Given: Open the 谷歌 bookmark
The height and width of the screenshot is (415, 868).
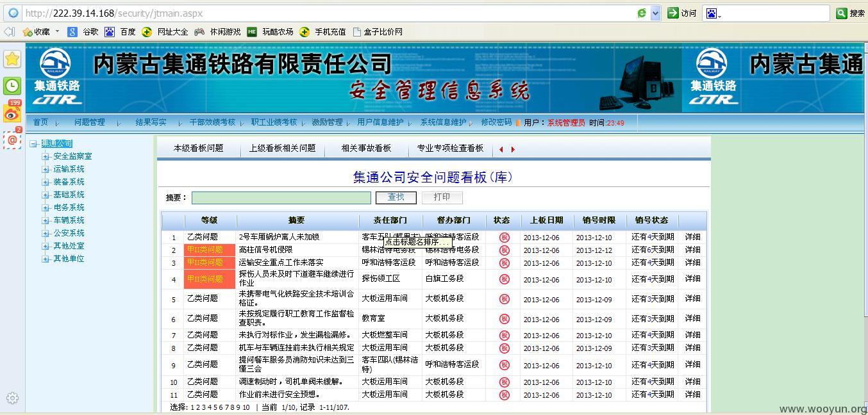Looking at the screenshot, I should [83, 31].
